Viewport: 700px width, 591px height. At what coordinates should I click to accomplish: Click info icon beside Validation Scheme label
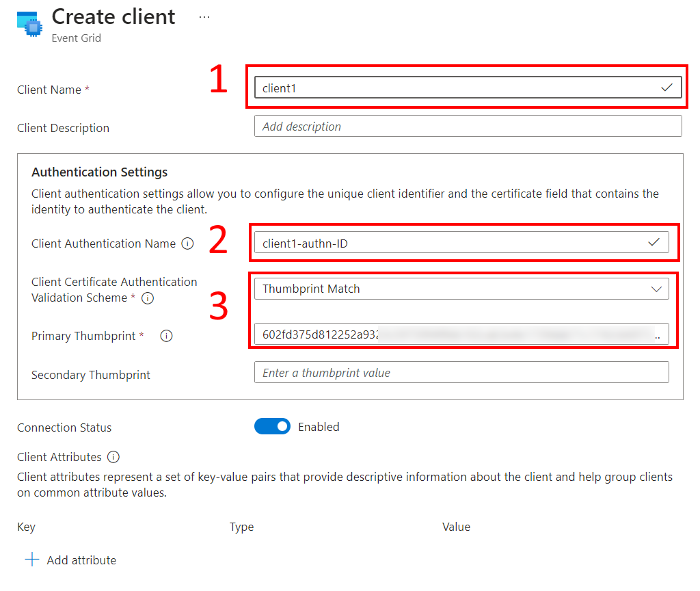[x=147, y=298]
